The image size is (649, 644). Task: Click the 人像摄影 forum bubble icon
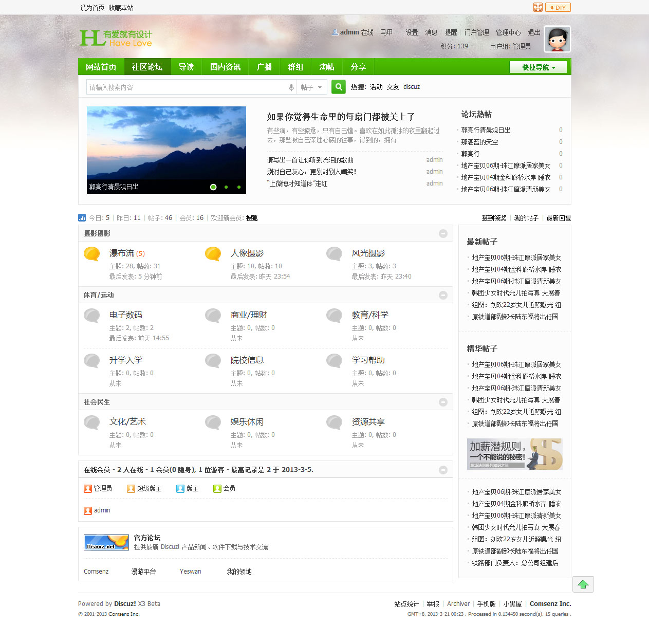(213, 254)
